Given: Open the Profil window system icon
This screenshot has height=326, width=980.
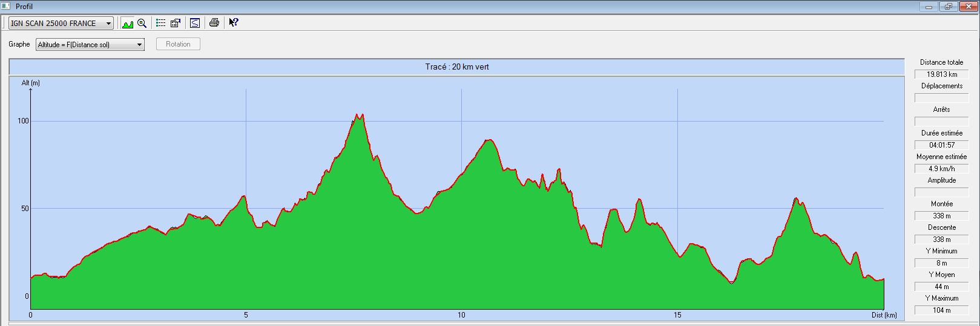Looking at the screenshot, I should pos(6,6).
